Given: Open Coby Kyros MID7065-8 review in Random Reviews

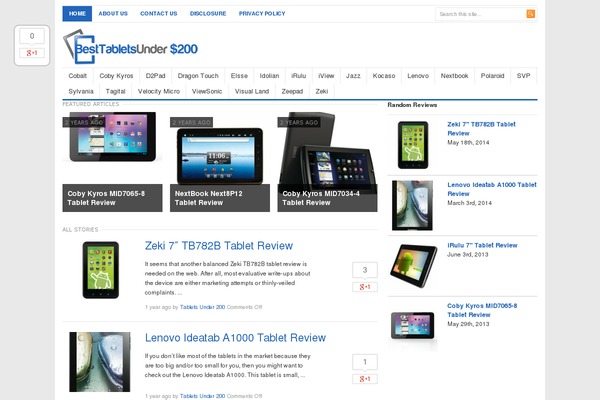Looking at the screenshot, I should coord(482,310).
